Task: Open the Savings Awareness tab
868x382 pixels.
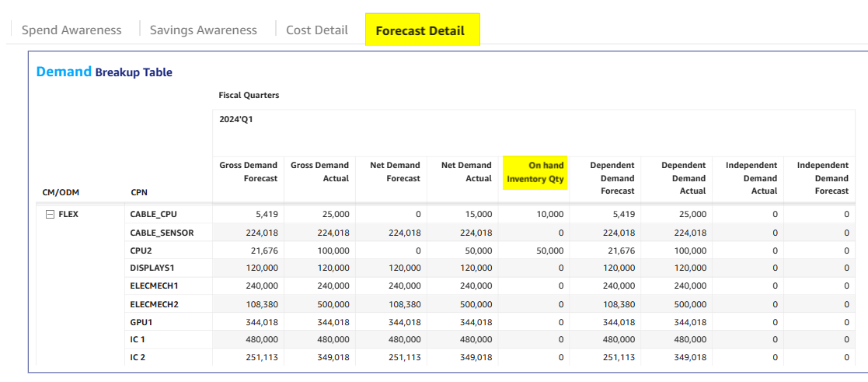Action: point(203,30)
